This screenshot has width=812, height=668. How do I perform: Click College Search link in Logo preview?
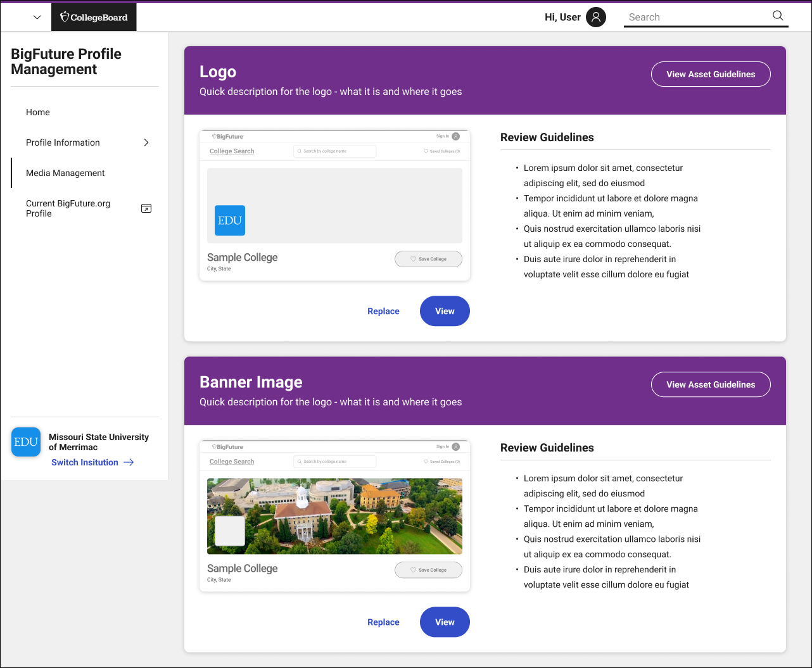click(x=232, y=151)
